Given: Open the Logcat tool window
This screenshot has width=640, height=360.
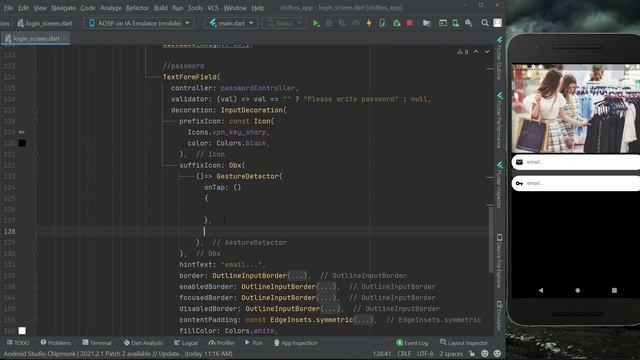Looking at the screenshot, I should coord(186,343).
